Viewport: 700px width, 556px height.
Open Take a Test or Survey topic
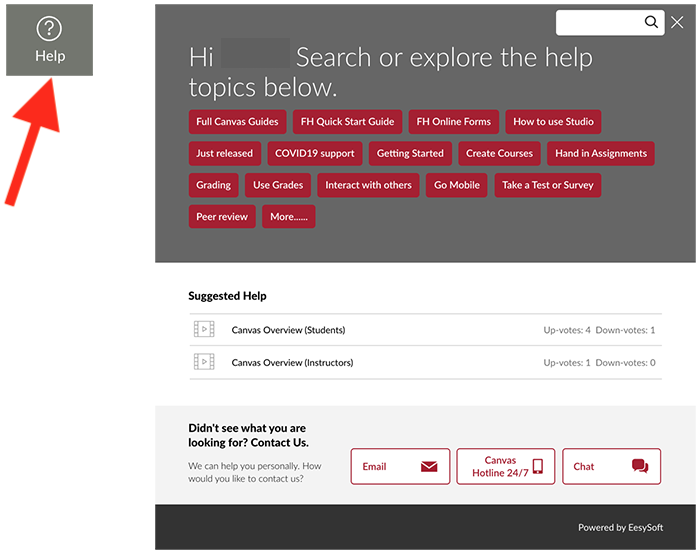(x=548, y=185)
